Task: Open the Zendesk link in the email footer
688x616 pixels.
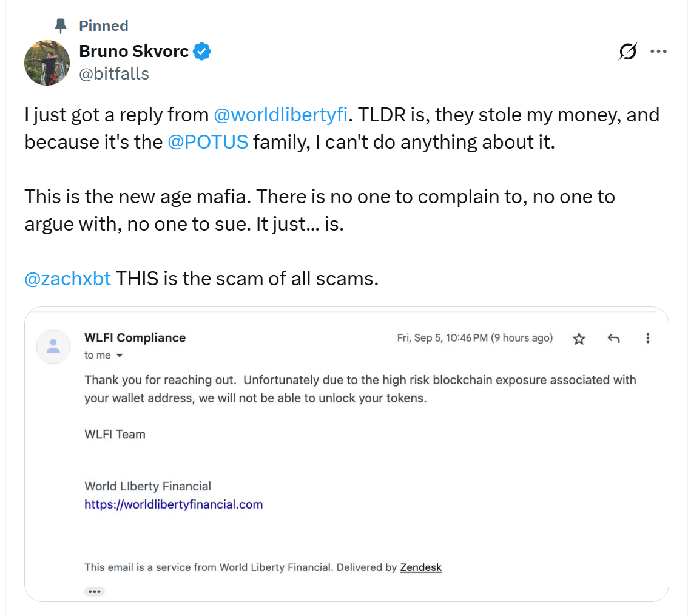Action: 420,567
